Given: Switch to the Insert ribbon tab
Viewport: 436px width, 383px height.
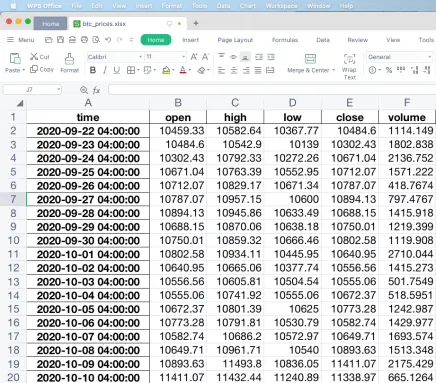Looking at the screenshot, I should pyautogui.click(x=190, y=40).
